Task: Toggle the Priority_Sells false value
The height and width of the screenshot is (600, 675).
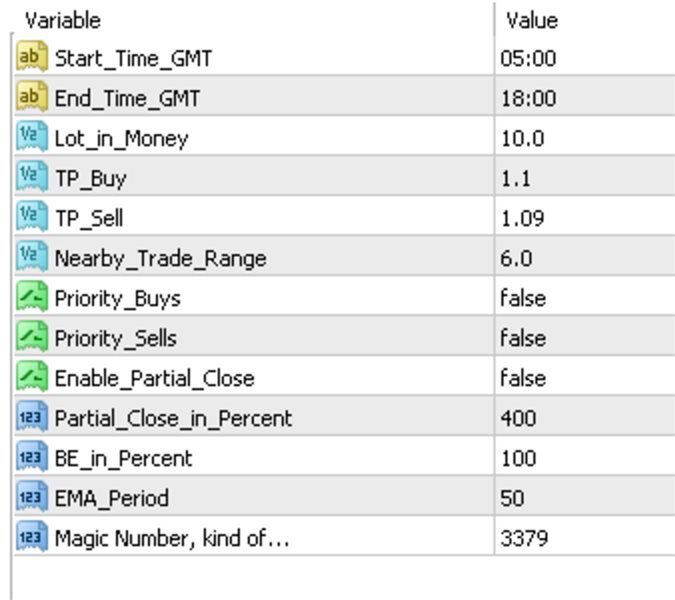Action: (523, 338)
